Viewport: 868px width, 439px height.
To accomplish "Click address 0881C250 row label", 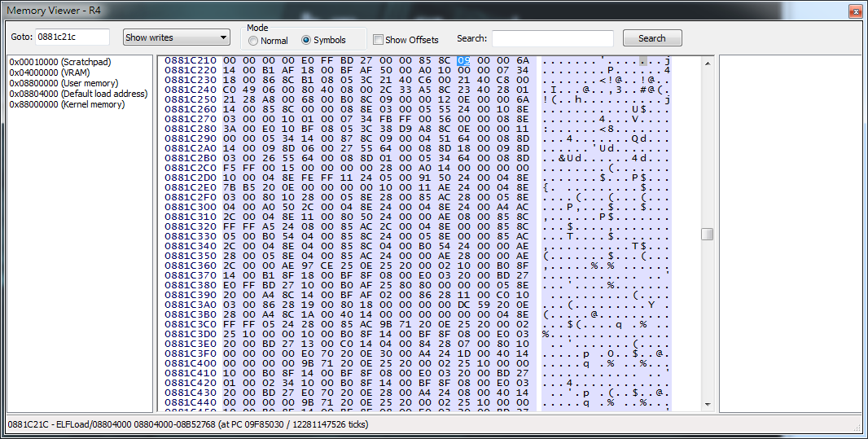I will pos(191,99).
